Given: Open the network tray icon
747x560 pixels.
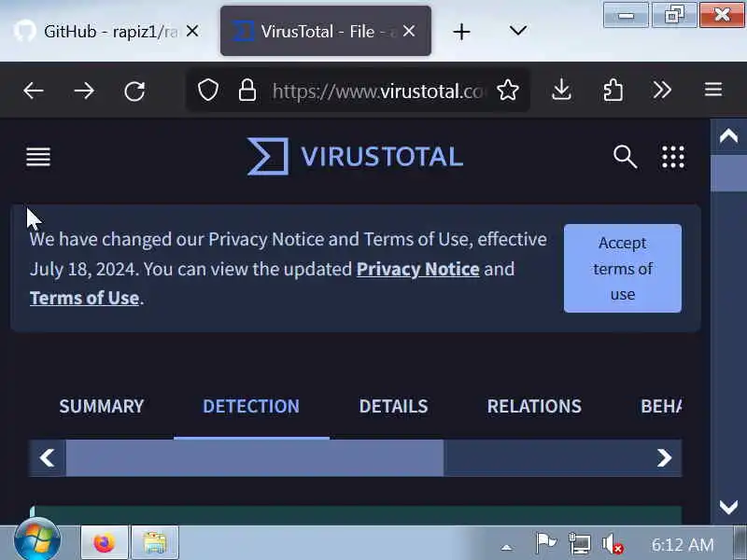Looking at the screenshot, I should [579, 543].
